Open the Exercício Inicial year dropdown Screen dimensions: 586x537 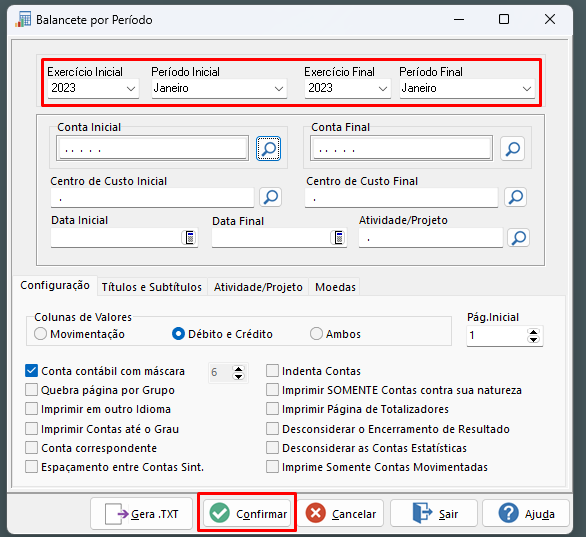pyautogui.click(x=131, y=89)
